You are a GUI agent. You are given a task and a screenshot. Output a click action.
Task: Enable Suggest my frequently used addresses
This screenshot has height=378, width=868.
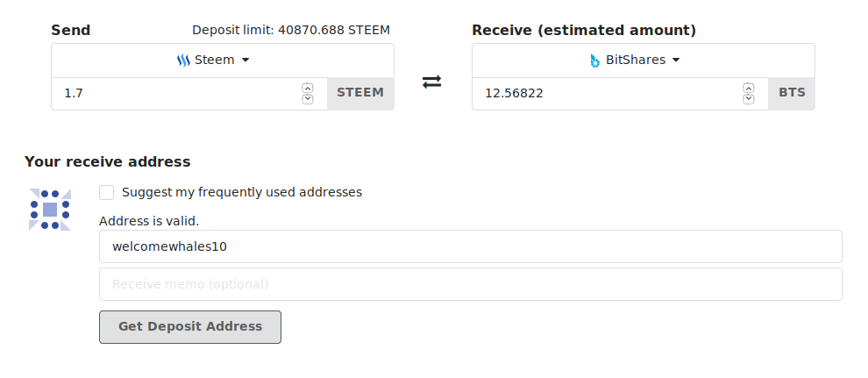[x=106, y=192]
